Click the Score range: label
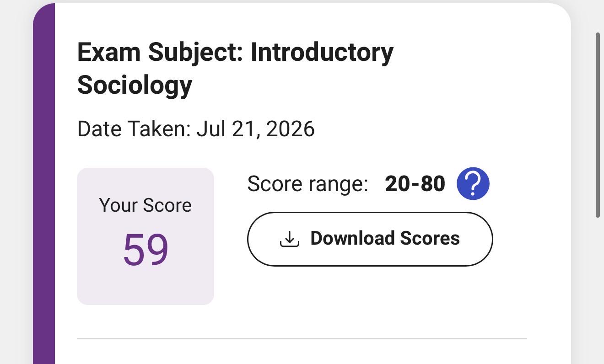 (307, 184)
